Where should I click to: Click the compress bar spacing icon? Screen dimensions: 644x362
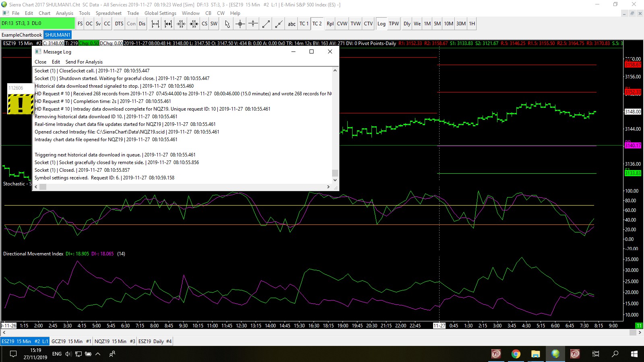181,24
